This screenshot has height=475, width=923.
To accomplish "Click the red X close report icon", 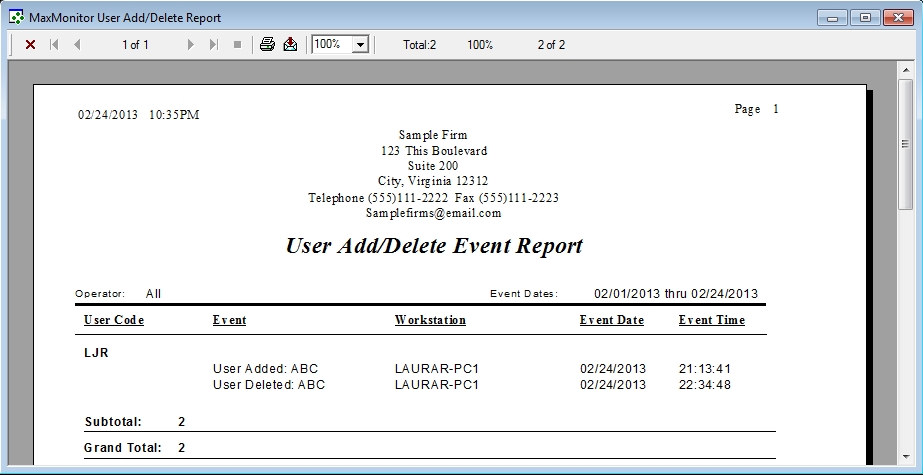I will tap(30, 45).
